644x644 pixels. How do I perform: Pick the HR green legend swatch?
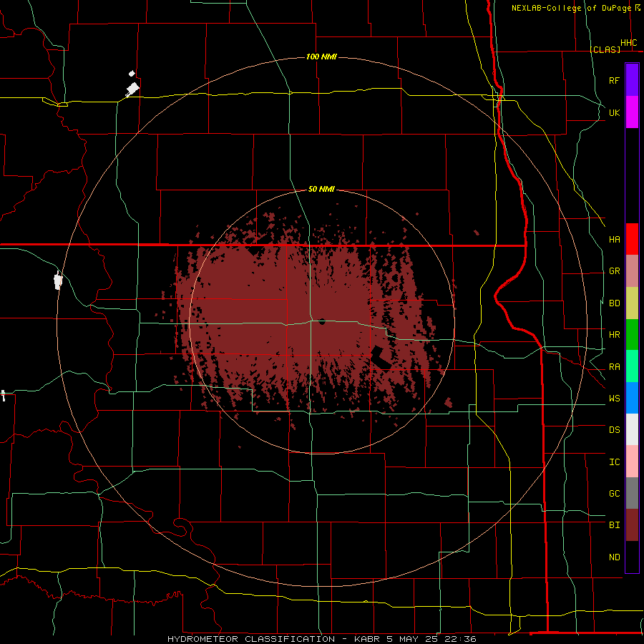(632, 335)
